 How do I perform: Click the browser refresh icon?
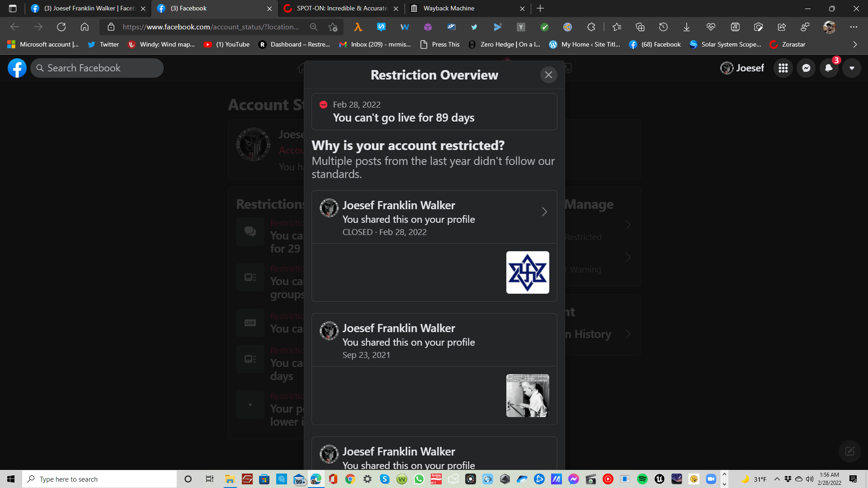tap(61, 27)
